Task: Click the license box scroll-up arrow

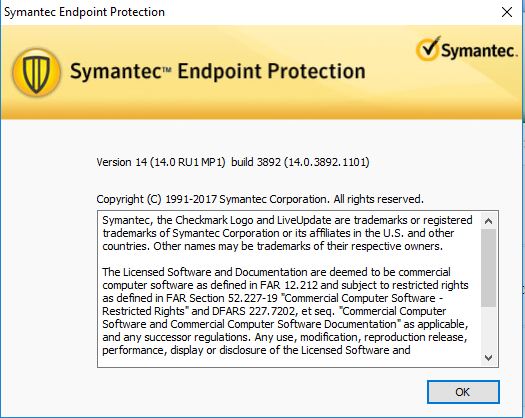Action: click(488, 221)
